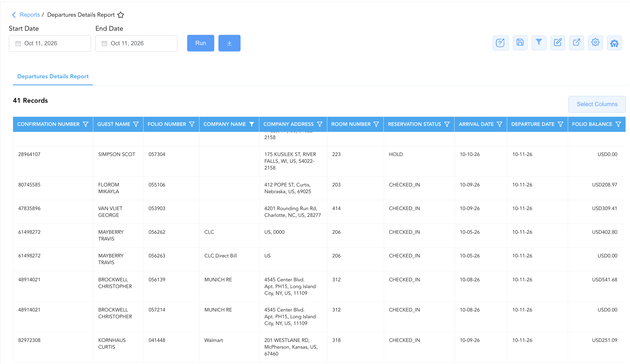Filter the Company Address column
Image resolution: width=630 pixels, height=364 pixels.
(320, 124)
